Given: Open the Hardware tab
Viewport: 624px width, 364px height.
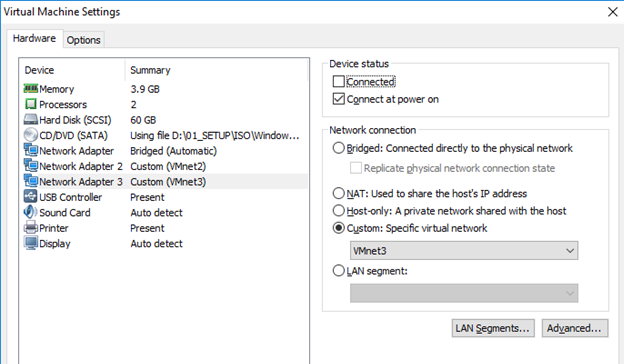Looking at the screenshot, I should (x=34, y=38).
